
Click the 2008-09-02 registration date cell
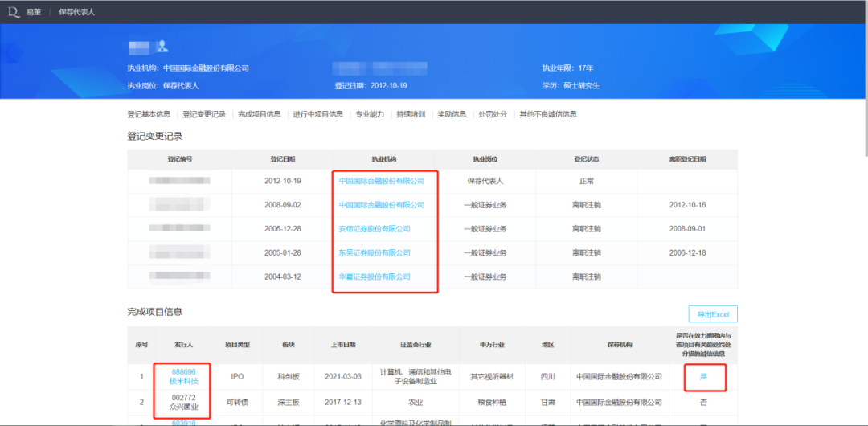282,205
